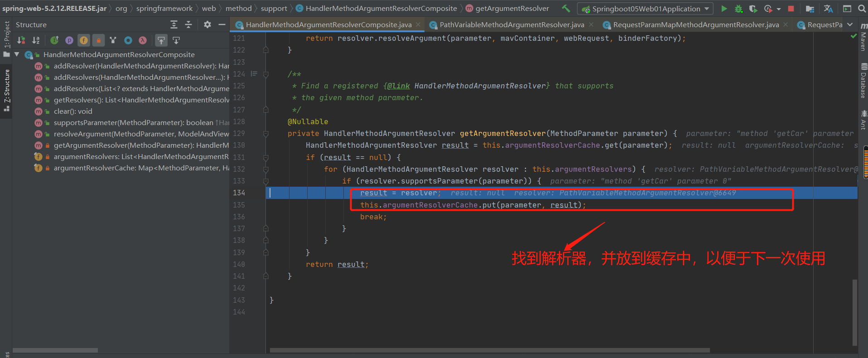Fold the for loop at line 132

pos(266,169)
